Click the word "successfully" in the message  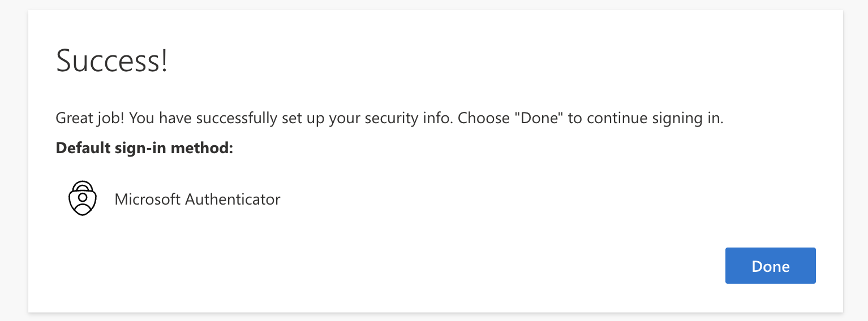(x=232, y=119)
